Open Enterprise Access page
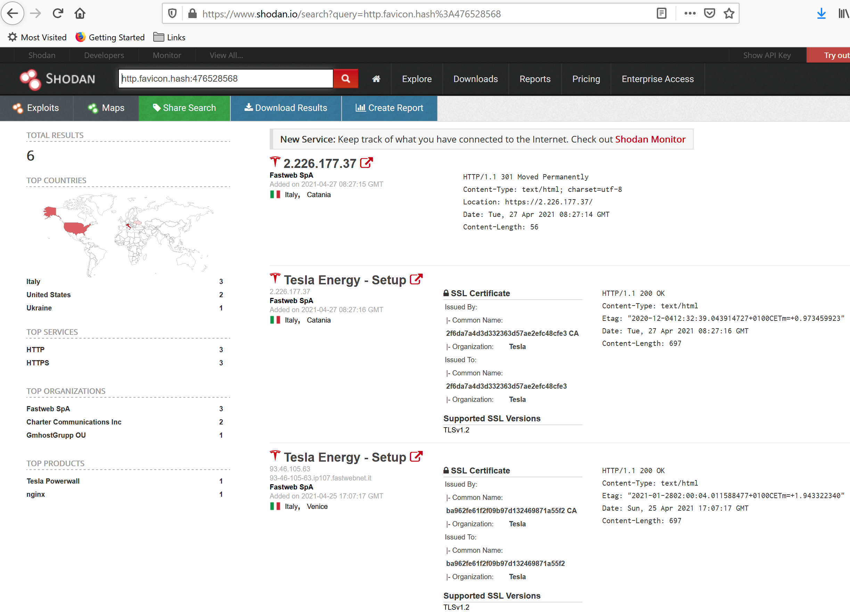The height and width of the screenshot is (616, 850). point(658,79)
